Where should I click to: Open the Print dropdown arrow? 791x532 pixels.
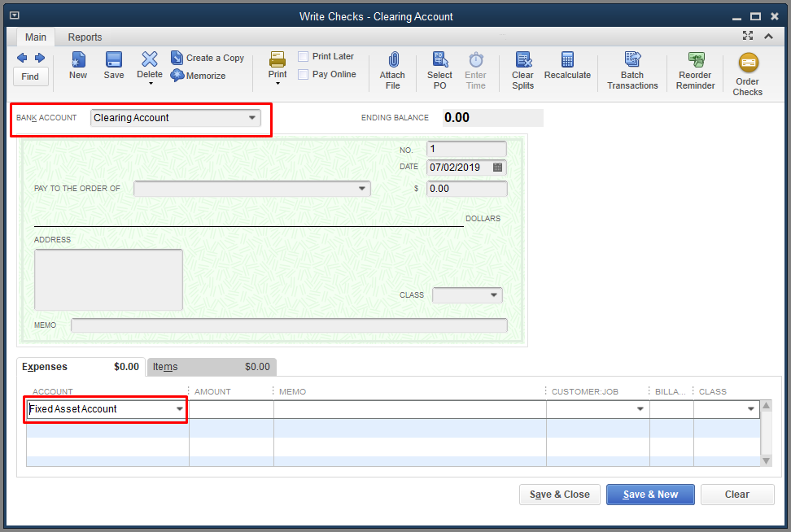coord(278,84)
